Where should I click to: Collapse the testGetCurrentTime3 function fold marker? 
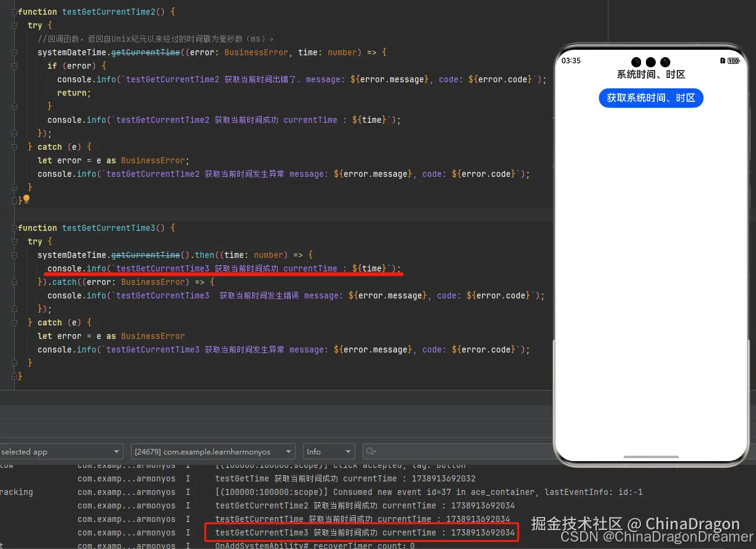coord(14,228)
